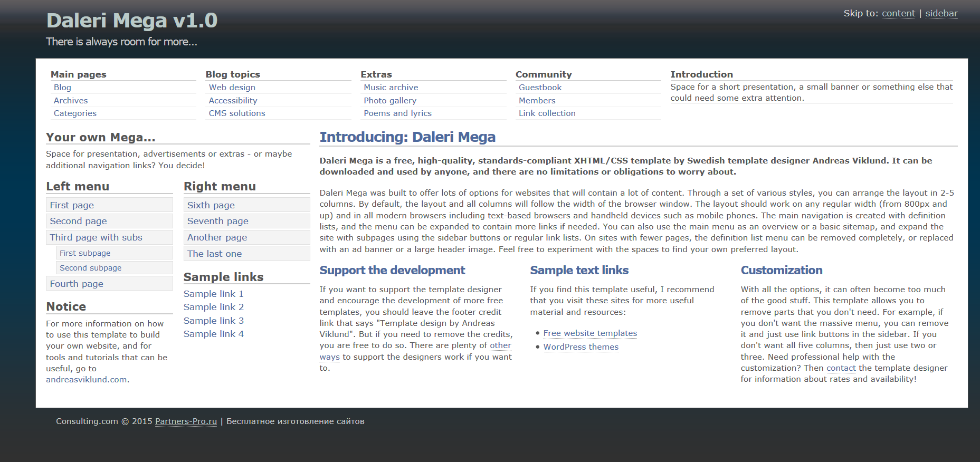Click Fourth page in the Left menu
The image size is (980, 462).
coord(77,284)
